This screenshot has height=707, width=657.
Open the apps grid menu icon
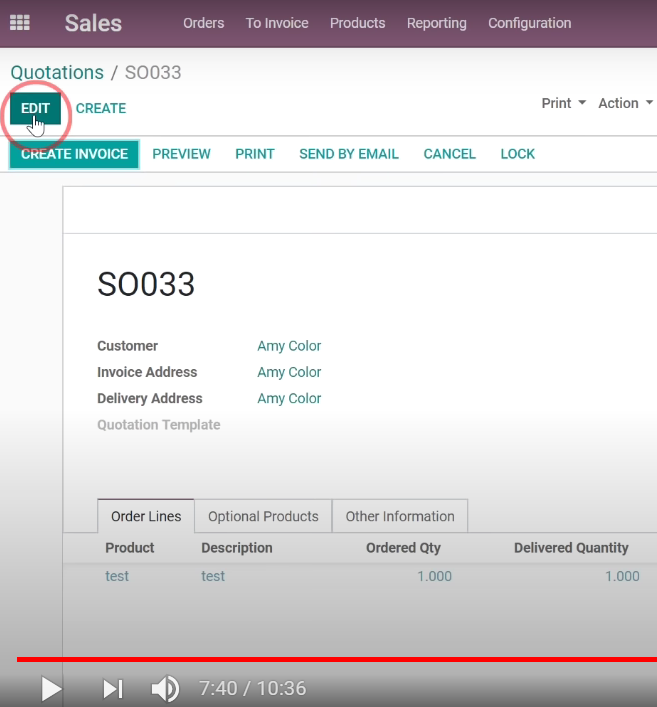coord(20,23)
